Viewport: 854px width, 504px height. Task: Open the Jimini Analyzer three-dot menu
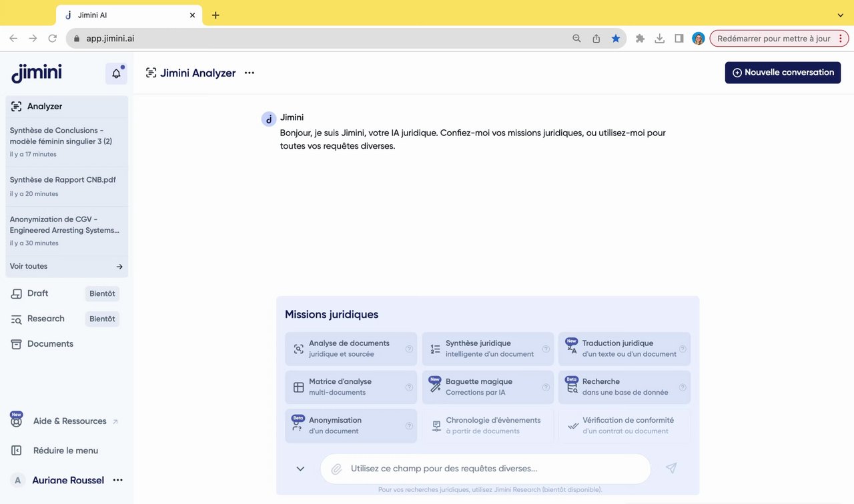(x=250, y=73)
